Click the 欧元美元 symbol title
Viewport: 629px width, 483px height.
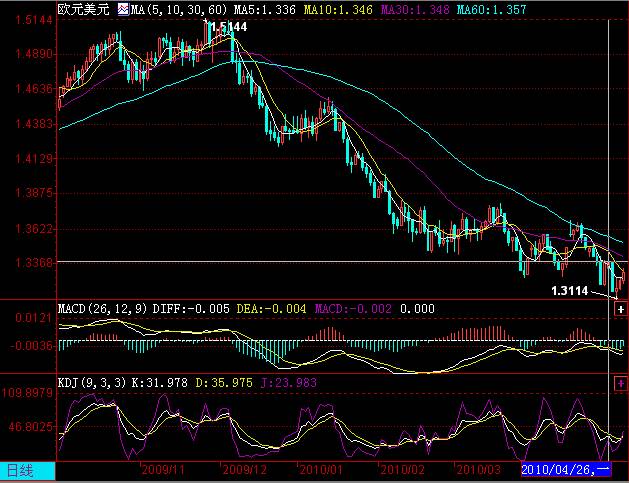click(x=83, y=9)
